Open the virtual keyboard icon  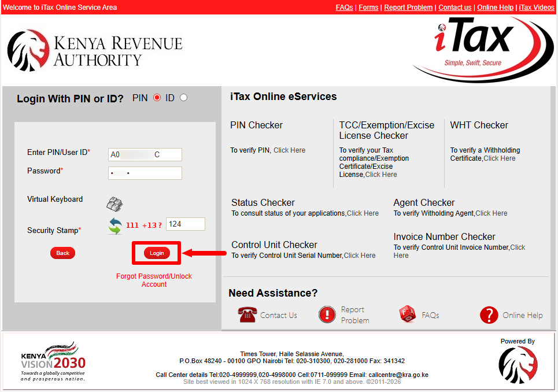coord(114,204)
